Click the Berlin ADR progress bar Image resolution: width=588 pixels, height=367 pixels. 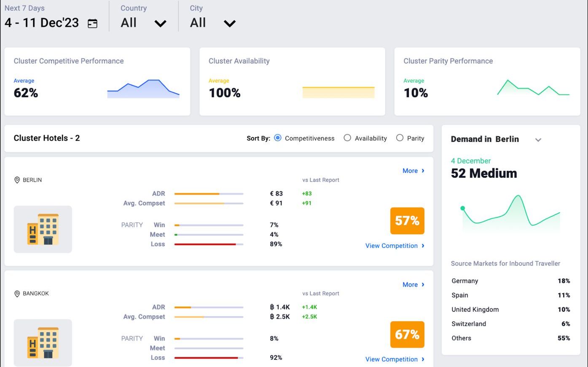pos(209,194)
